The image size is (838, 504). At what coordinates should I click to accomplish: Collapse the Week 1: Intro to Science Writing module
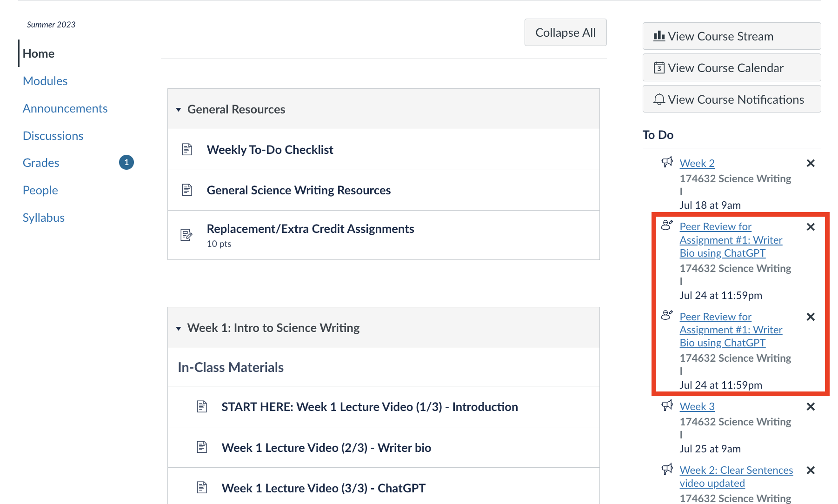[179, 328]
